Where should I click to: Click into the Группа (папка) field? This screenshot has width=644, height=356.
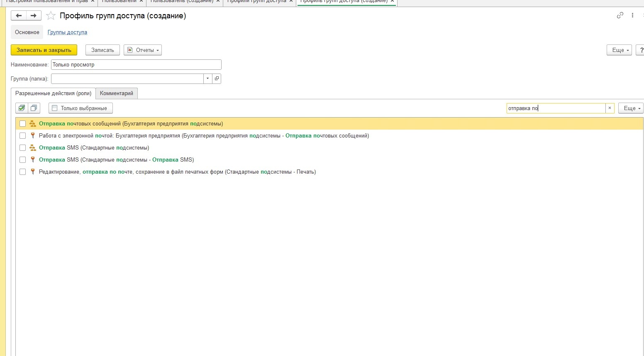(127, 79)
